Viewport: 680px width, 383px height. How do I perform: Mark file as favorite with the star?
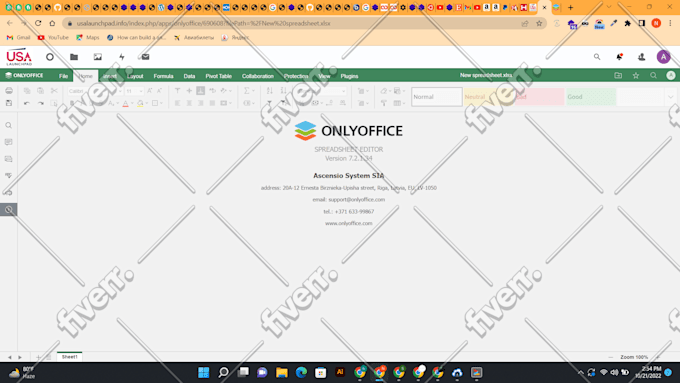[636, 75]
